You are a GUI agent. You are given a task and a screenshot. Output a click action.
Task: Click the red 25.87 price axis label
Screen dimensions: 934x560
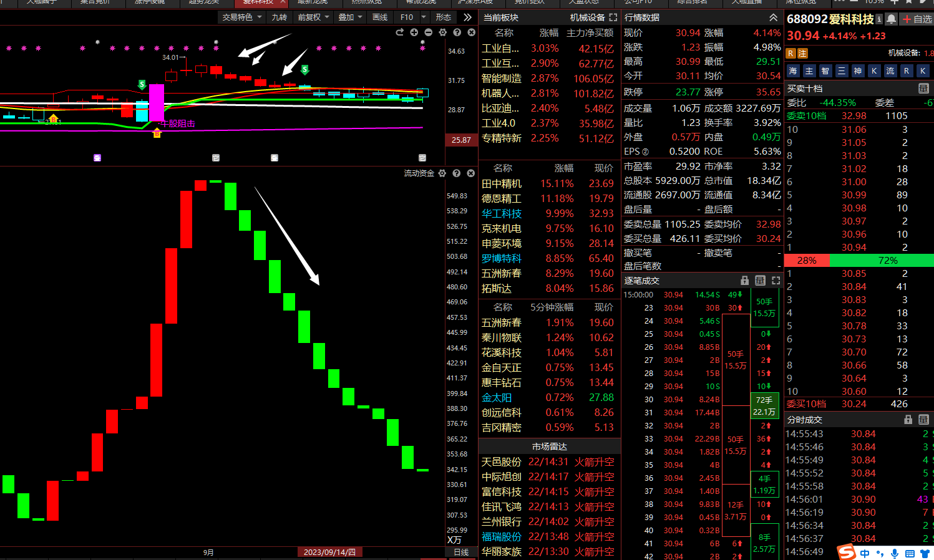click(461, 140)
